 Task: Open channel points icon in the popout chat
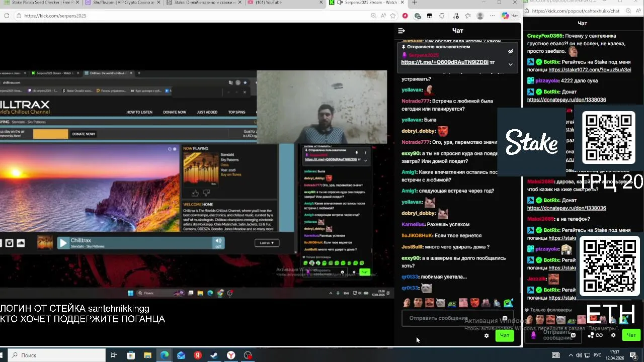tap(596, 335)
